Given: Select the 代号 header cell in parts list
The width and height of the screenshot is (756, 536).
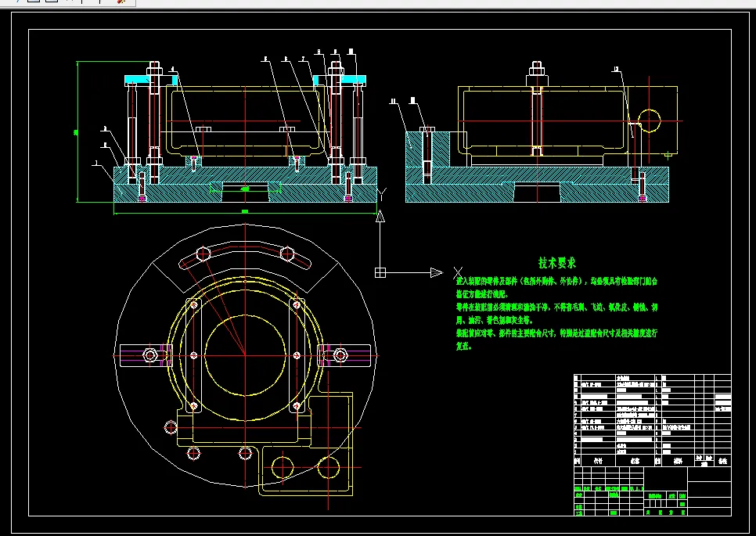Looking at the screenshot, I should [x=598, y=461].
